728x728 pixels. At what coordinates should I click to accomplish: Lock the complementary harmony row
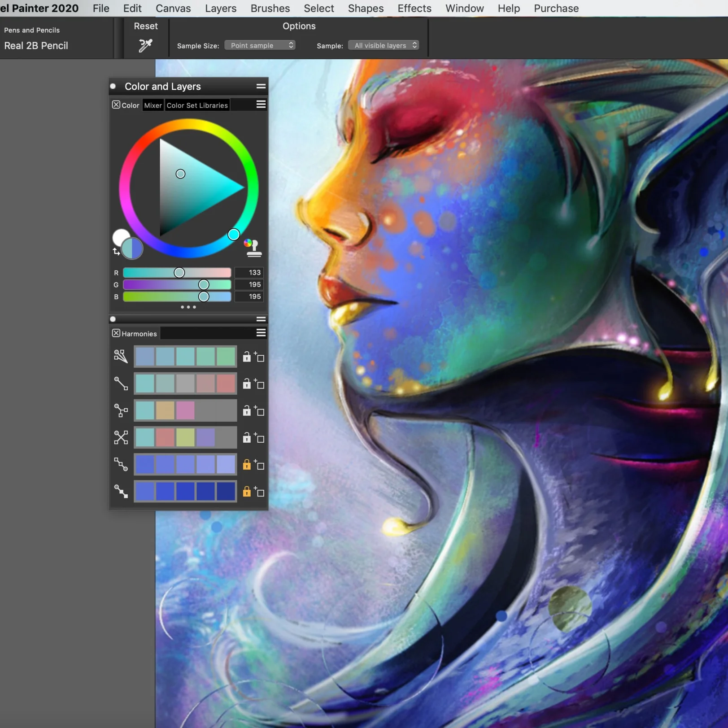point(247,384)
